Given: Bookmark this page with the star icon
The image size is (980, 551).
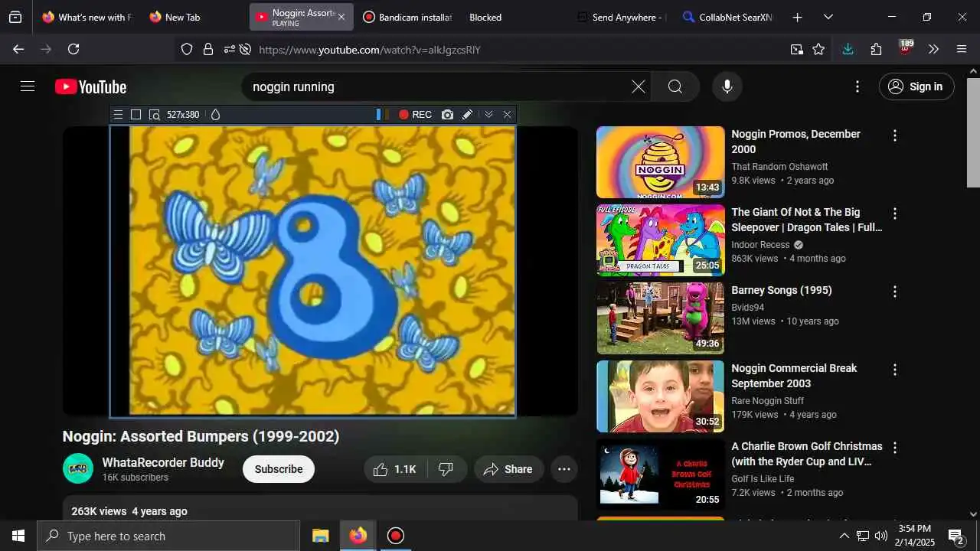Looking at the screenshot, I should [x=818, y=50].
